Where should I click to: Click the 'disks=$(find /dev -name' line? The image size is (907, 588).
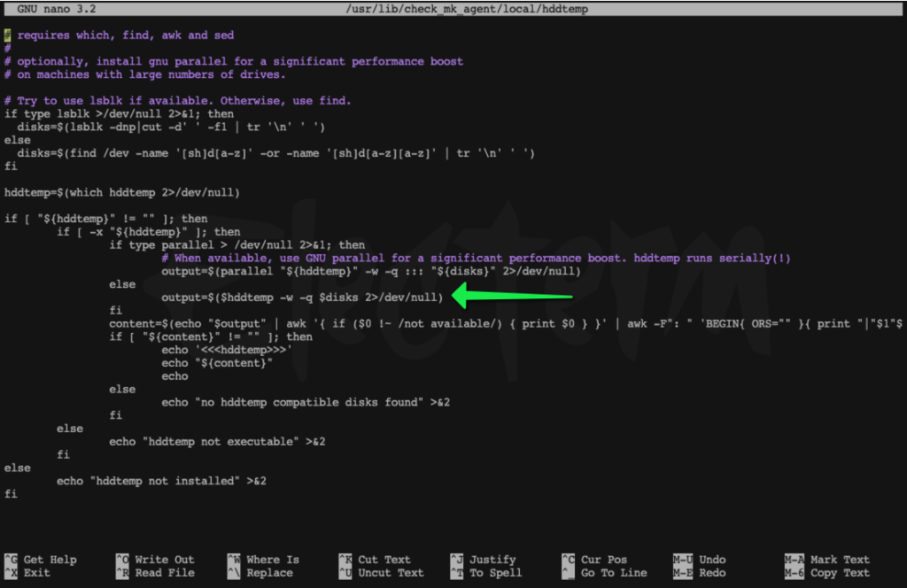click(x=276, y=153)
